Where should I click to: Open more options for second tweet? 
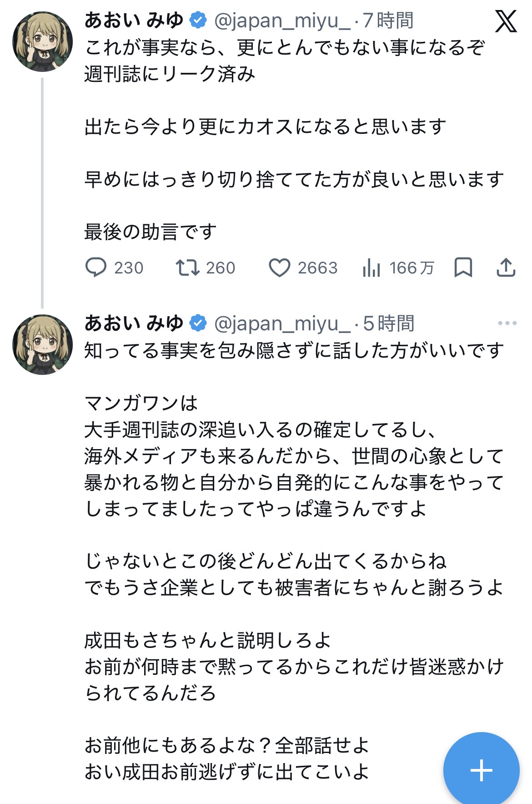pos(507,323)
